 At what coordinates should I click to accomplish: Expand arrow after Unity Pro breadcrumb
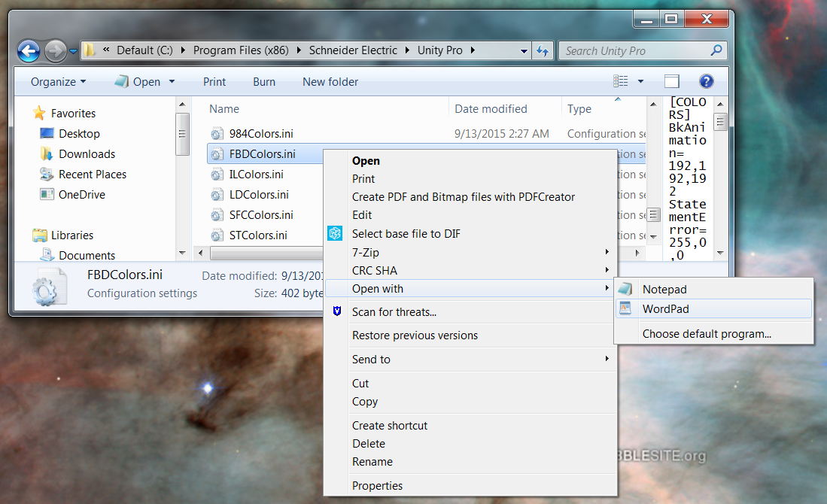(473, 50)
